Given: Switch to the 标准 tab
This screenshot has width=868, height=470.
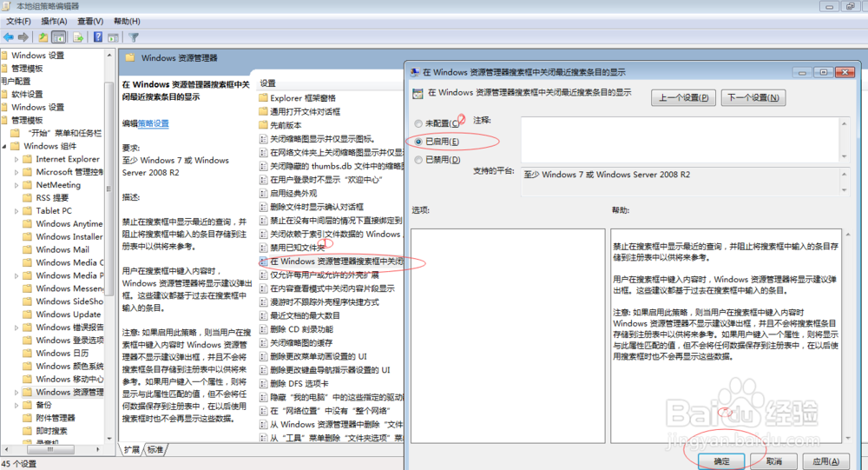Looking at the screenshot, I should pyautogui.click(x=155, y=449).
